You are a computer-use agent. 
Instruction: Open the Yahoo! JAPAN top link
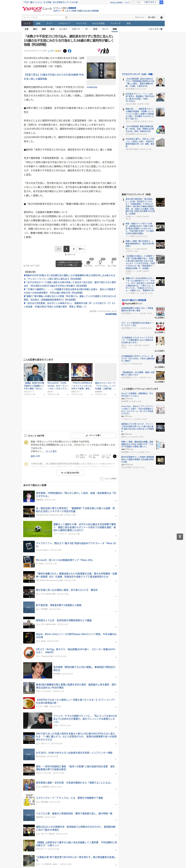[x=116, y=2]
